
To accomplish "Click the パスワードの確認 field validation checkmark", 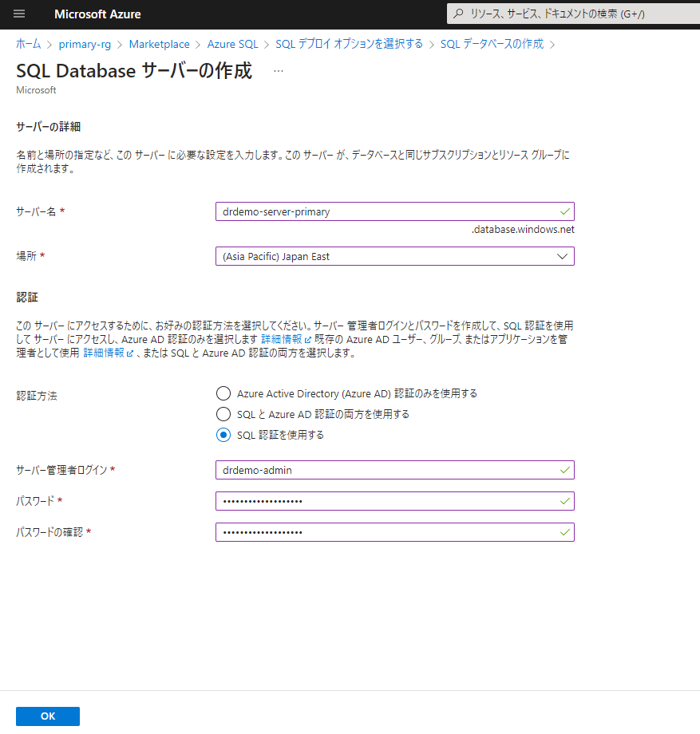I will pos(564,532).
